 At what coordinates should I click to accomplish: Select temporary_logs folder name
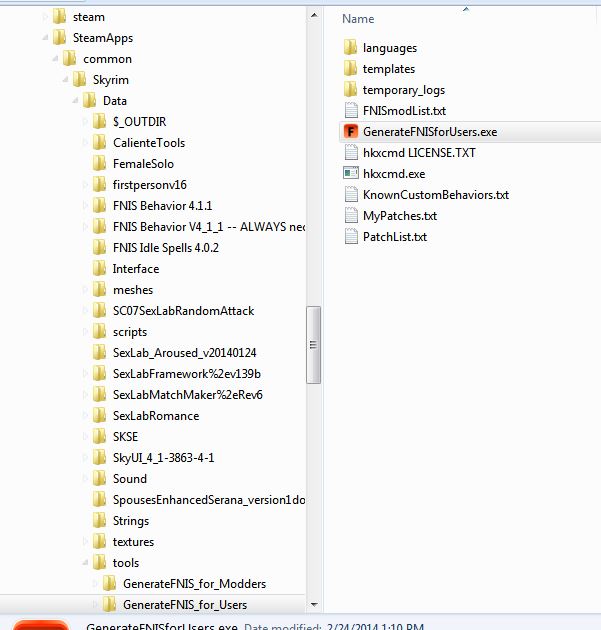(x=404, y=90)
